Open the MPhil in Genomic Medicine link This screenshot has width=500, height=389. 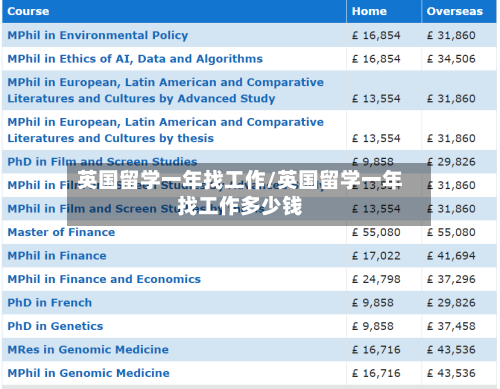coord(88,373)
